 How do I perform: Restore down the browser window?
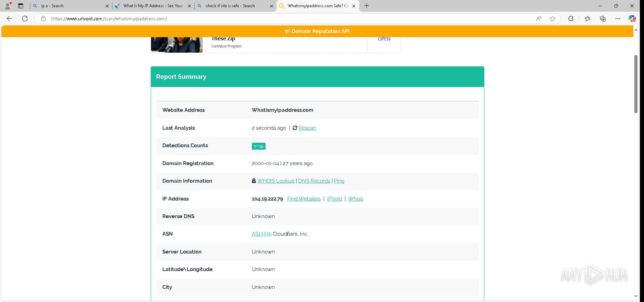[616, 6]
